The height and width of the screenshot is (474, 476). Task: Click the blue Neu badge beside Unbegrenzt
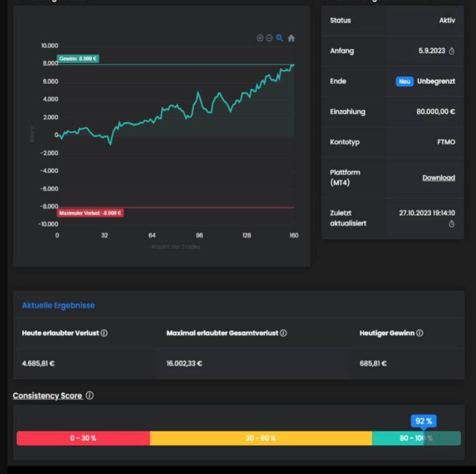(x=405, y=82)
